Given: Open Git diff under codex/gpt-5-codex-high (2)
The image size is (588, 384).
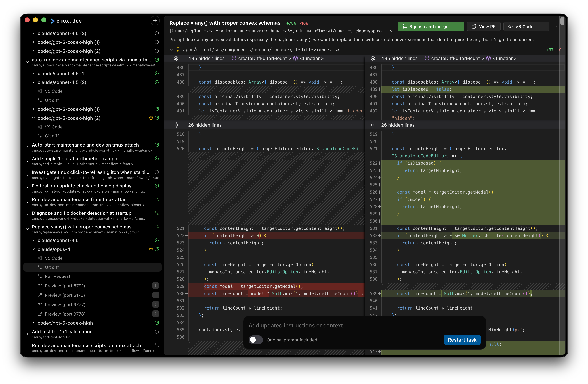Looking at the screenshot, I should (x=52, y=136).
